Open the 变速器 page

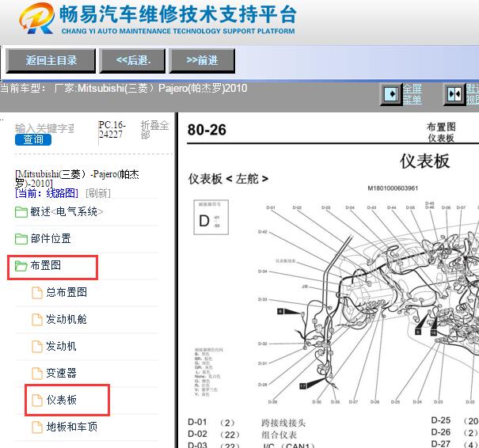pos(61,373)
